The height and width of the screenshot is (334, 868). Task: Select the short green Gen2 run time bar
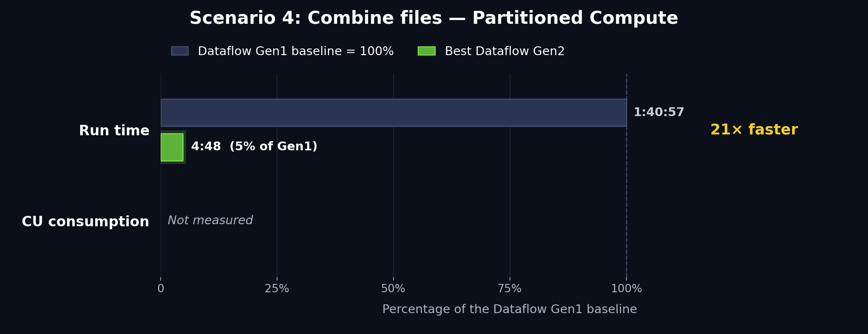pos(172,147)
